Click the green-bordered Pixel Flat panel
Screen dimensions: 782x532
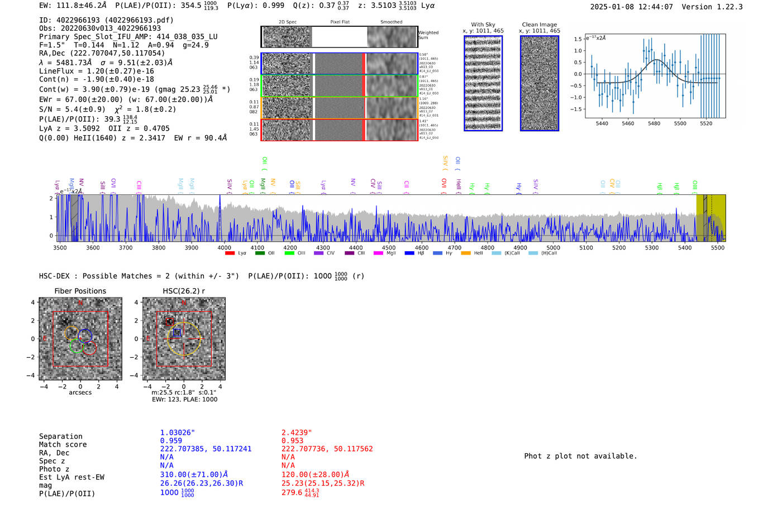point(340,86)
